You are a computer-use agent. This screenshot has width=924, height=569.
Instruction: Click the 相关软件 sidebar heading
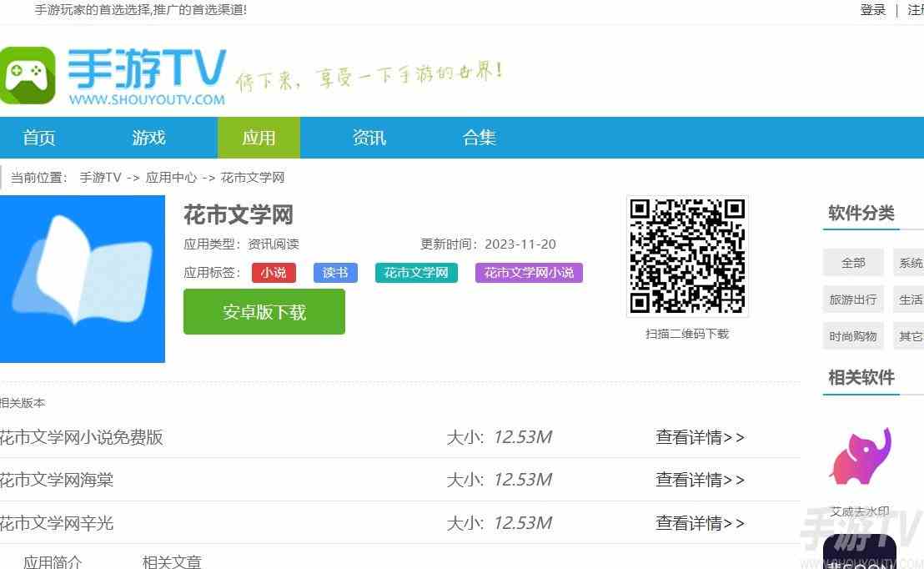pos(861,377)
